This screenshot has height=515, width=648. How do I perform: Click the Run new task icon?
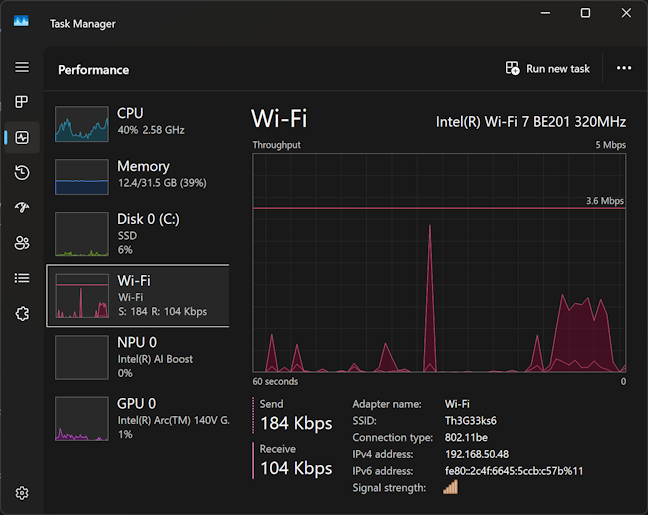point(512,68)
